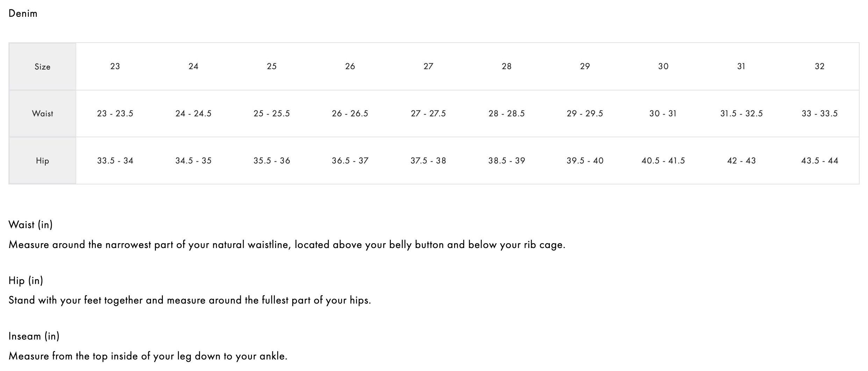Select size 32 column header
The width and height of the screenshot is (868, 371).
tap(819, 66)
